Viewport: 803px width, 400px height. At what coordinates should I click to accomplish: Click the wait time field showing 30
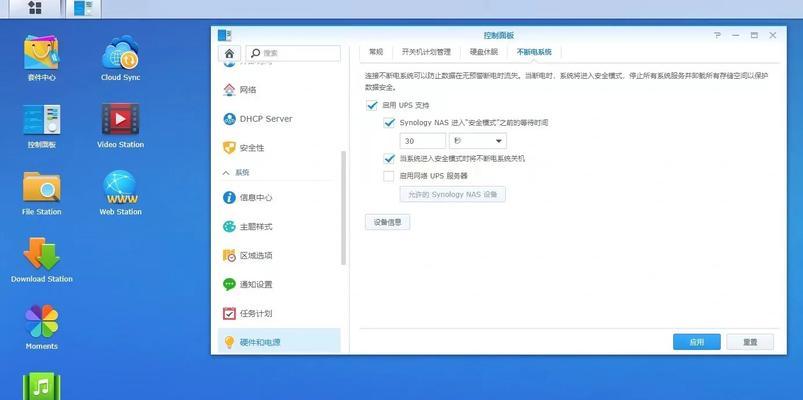[423, 141]
